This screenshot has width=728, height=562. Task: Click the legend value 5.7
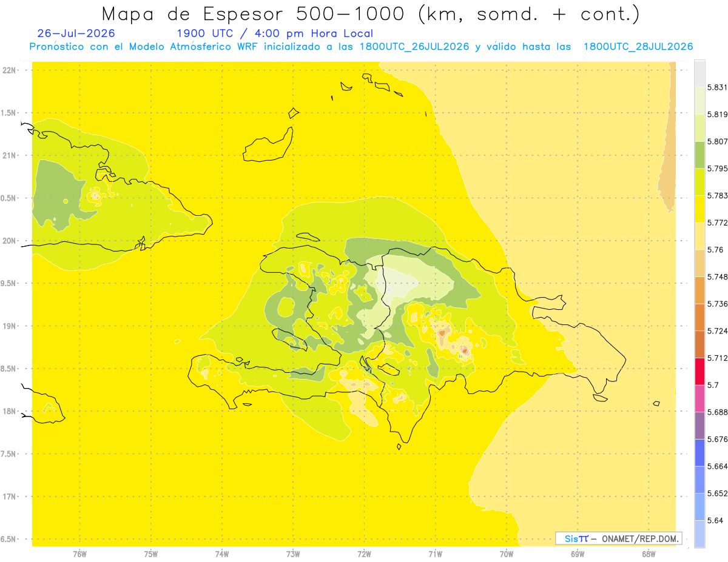713,385
